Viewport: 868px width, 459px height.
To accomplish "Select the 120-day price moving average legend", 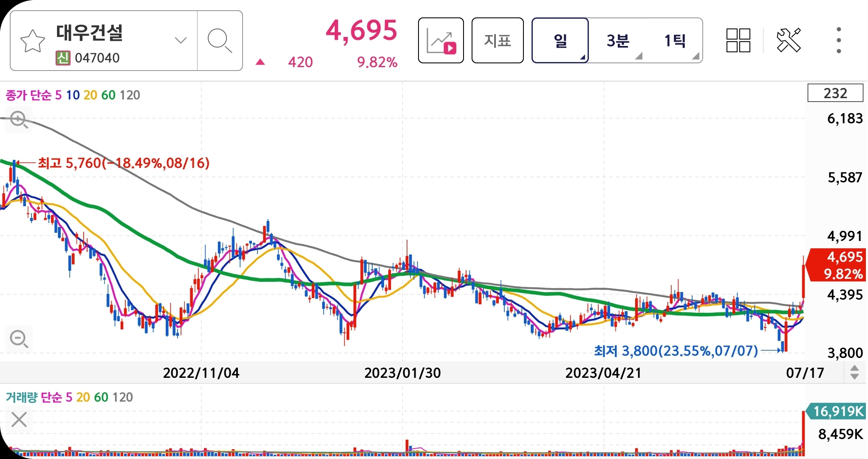I will pyautogui.click(x=130, y=95).
